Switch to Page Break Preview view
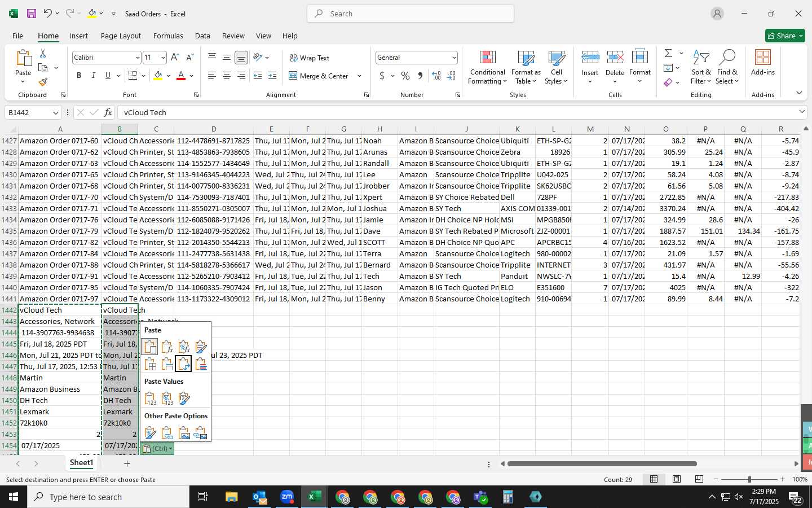 coord(699,479)
